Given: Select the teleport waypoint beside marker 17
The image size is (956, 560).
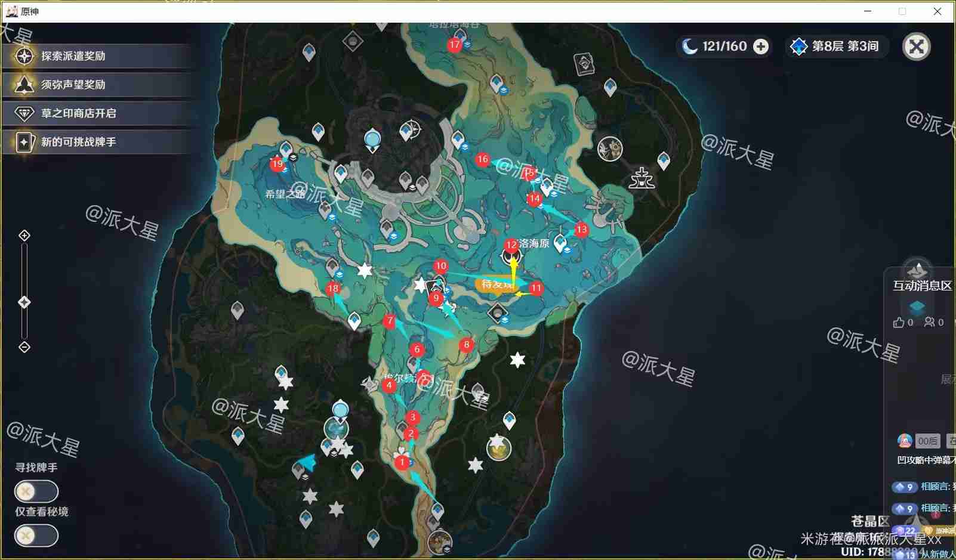Looking at the screenshot, I should (x=461, y=36).
